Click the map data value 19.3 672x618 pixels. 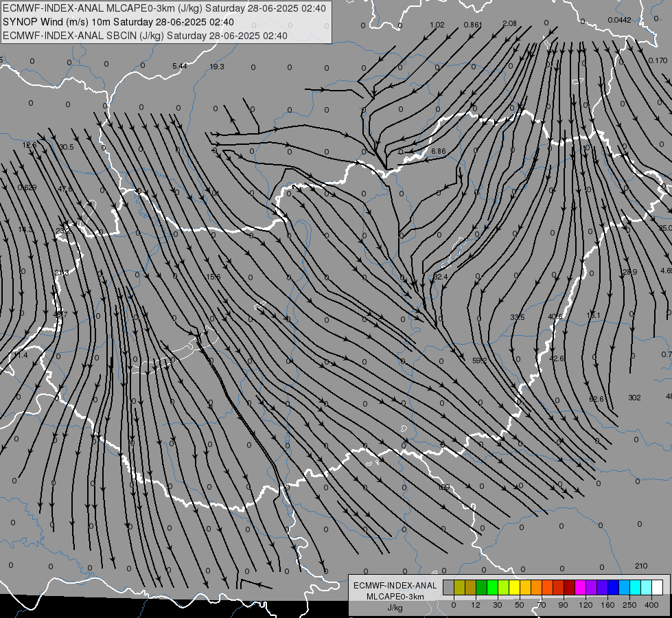(x=217, y=67)
